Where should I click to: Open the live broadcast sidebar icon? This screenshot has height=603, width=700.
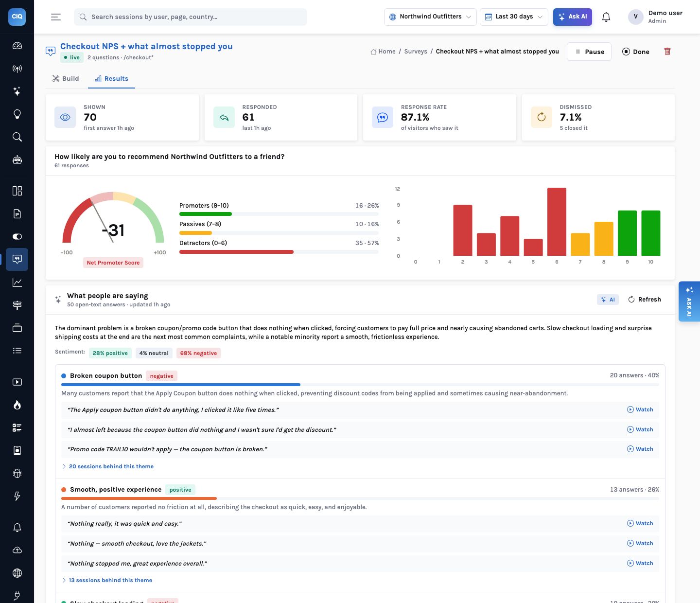[17, 69]
